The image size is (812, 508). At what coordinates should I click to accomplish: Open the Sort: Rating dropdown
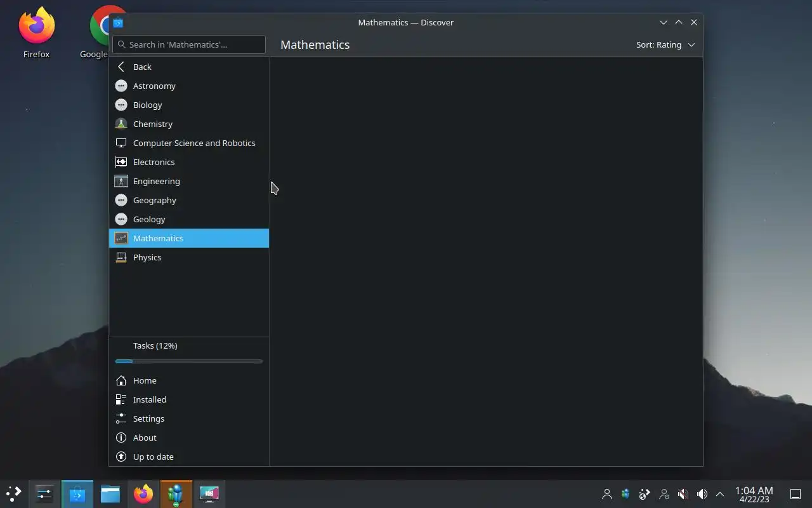pyautogui.click(x=665, y=44)
